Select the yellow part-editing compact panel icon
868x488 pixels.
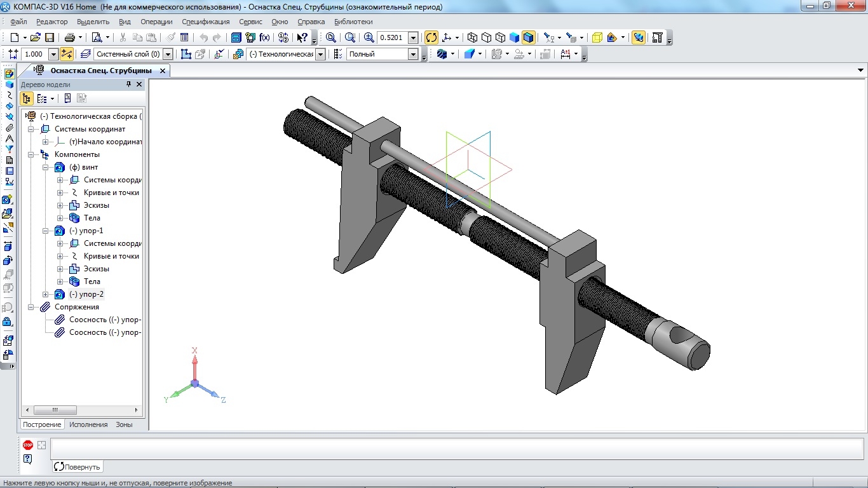(x=9, y=73)
